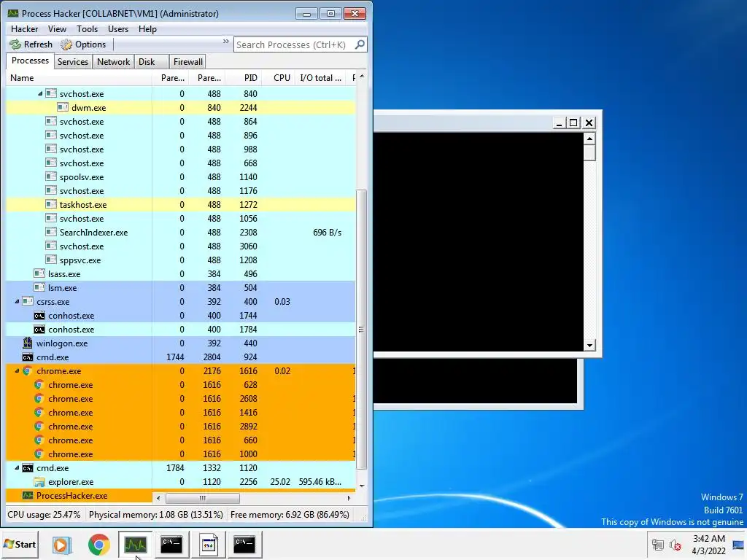Open the Users menu
Image resolution: width=747 pixels, height=560 pixels.
click(117, 29)
